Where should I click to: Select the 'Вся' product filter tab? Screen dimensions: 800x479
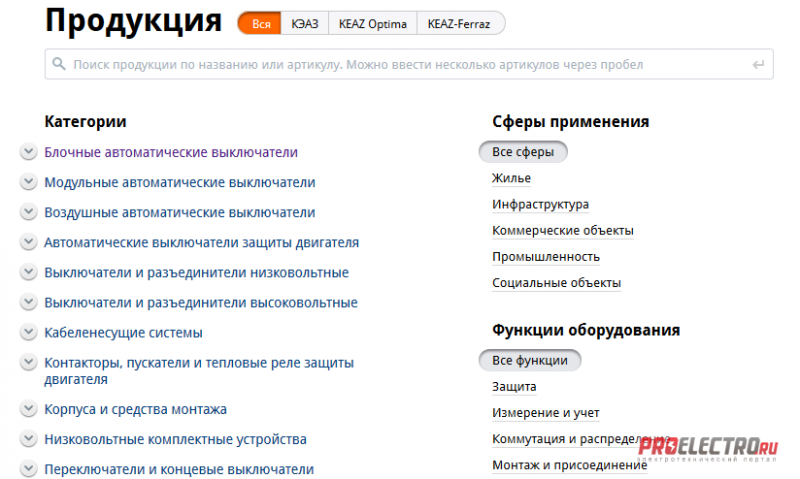click(260, 23)
